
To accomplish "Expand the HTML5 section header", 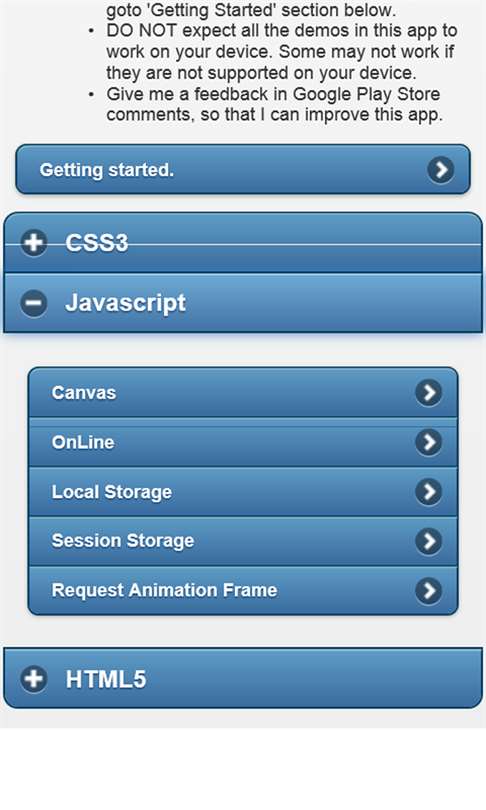I will point(243,678).
